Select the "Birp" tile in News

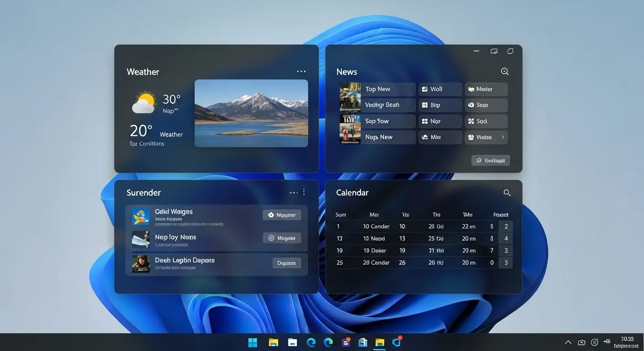click(440, 105)
